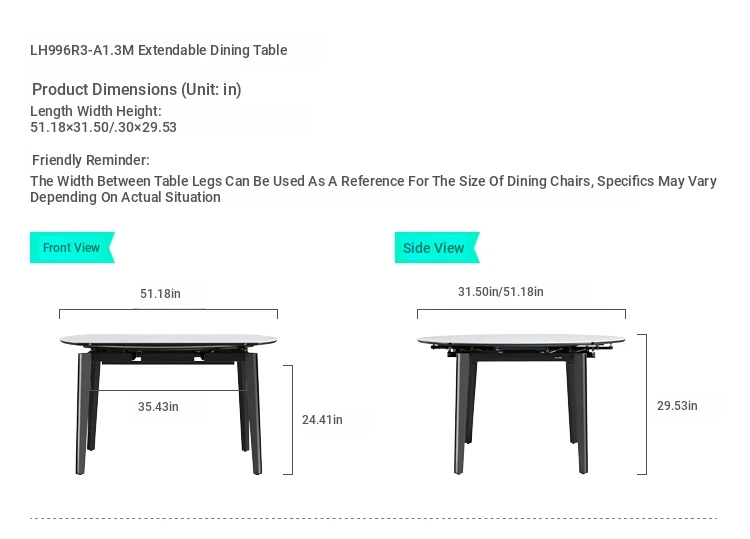The width and height of the screenshot is (750, 539).
Task: Click the 31.50in/51.18in side view label
Action: coord(501,292)
